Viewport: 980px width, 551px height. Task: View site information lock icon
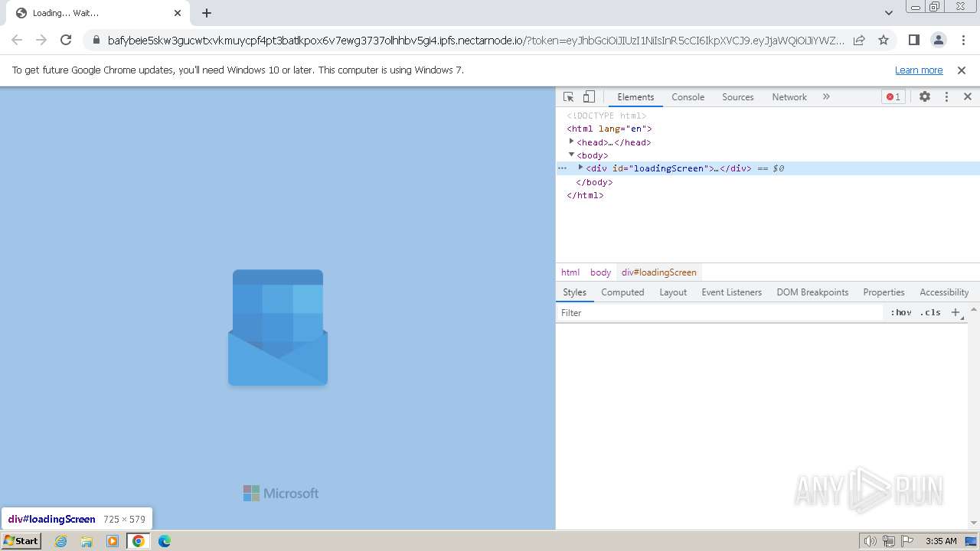pyautogui.click(x=96, y=40)
